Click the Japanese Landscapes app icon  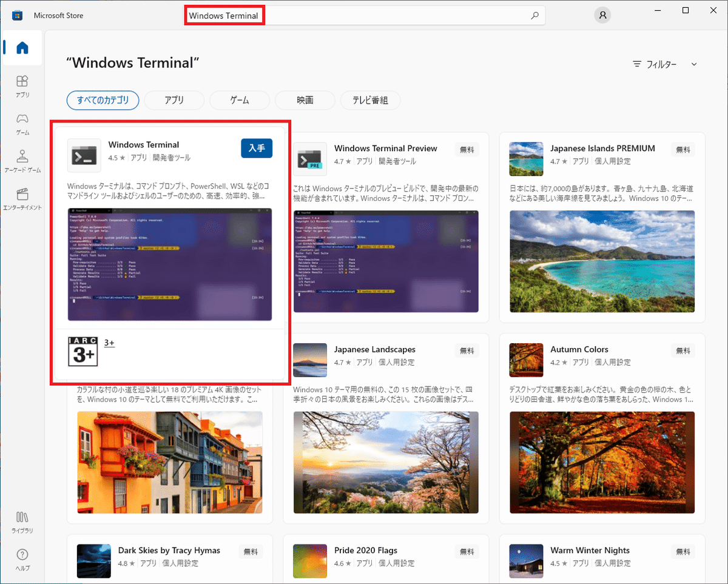[310, 360]
